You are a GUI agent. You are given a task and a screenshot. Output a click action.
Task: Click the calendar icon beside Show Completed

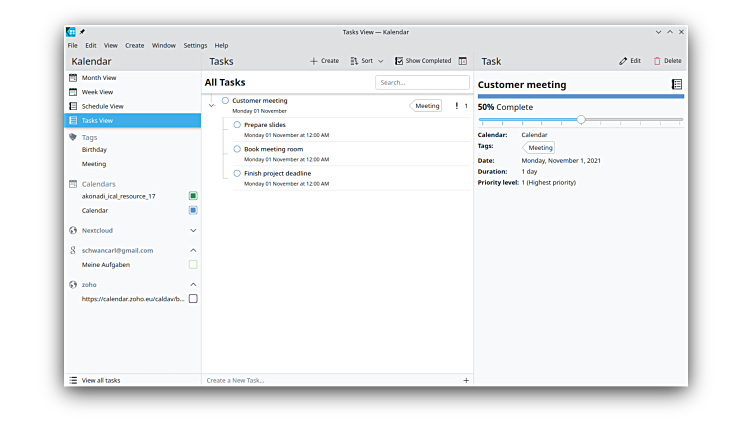point(462,61)
